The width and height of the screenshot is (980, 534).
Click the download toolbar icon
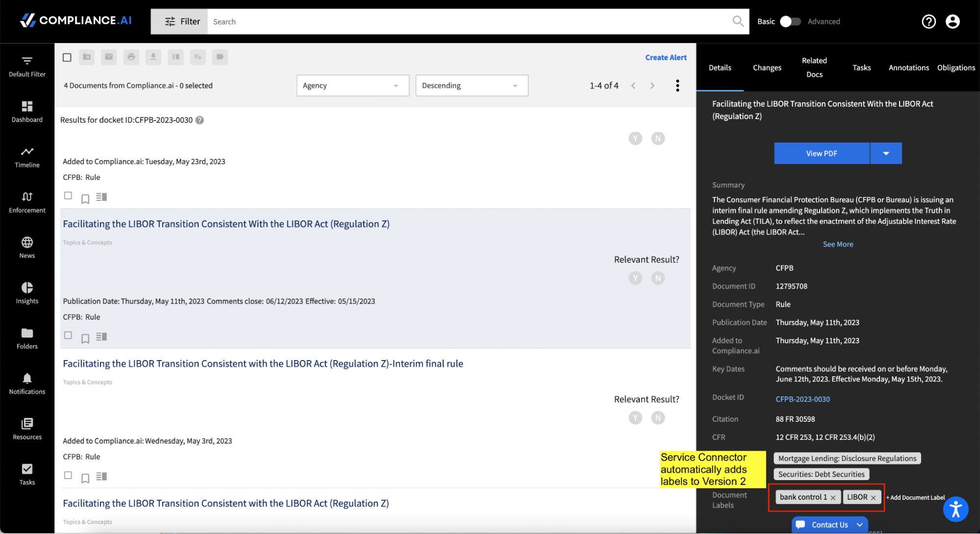[153, 57]
